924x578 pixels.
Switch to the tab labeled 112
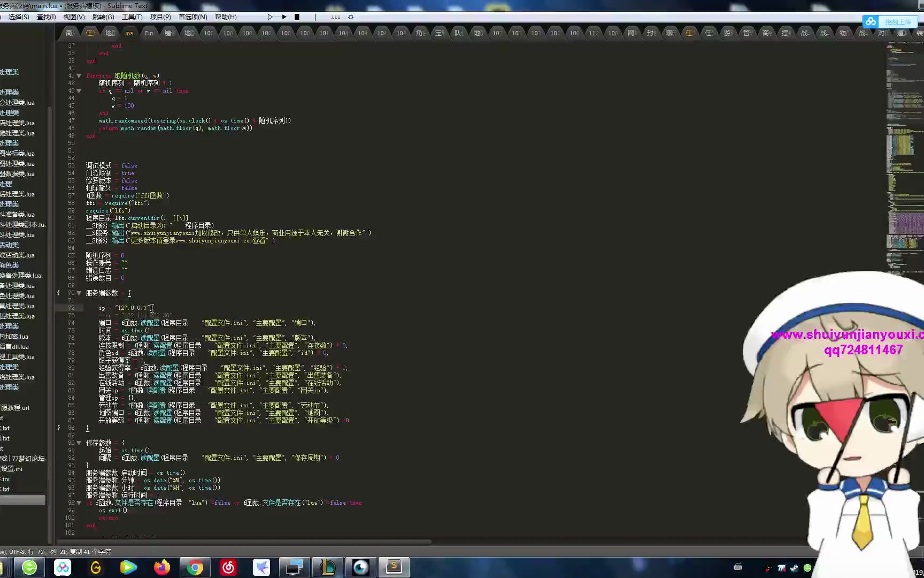(x=594, y=33)
